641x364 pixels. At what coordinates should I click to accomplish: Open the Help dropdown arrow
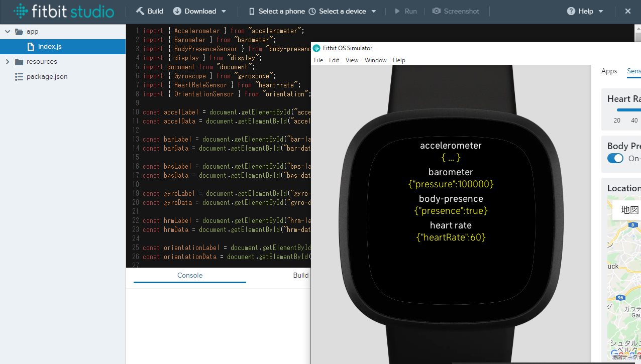click(x=601, y=11)
